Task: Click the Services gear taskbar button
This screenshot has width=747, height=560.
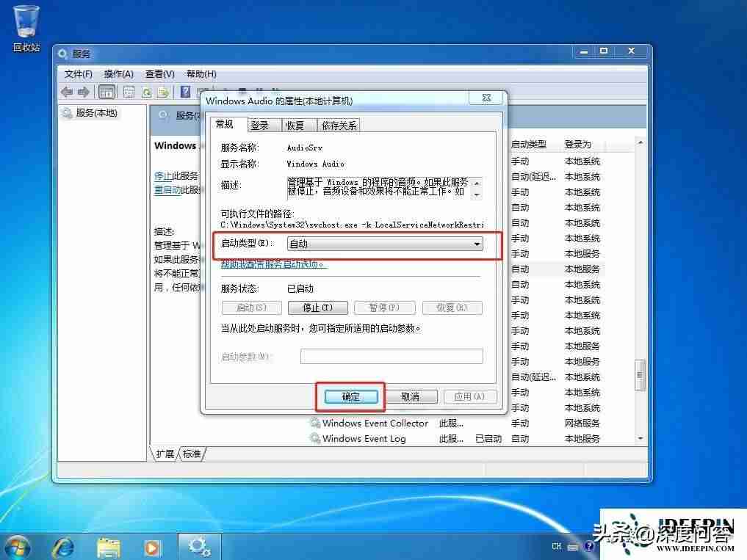Action: point(199,547)
